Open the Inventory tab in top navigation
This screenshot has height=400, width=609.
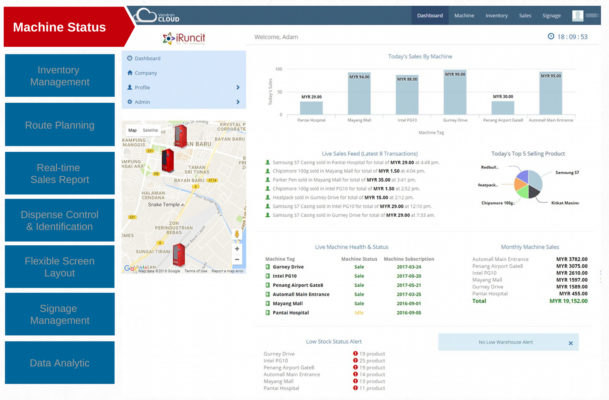(x=496, y=16)
